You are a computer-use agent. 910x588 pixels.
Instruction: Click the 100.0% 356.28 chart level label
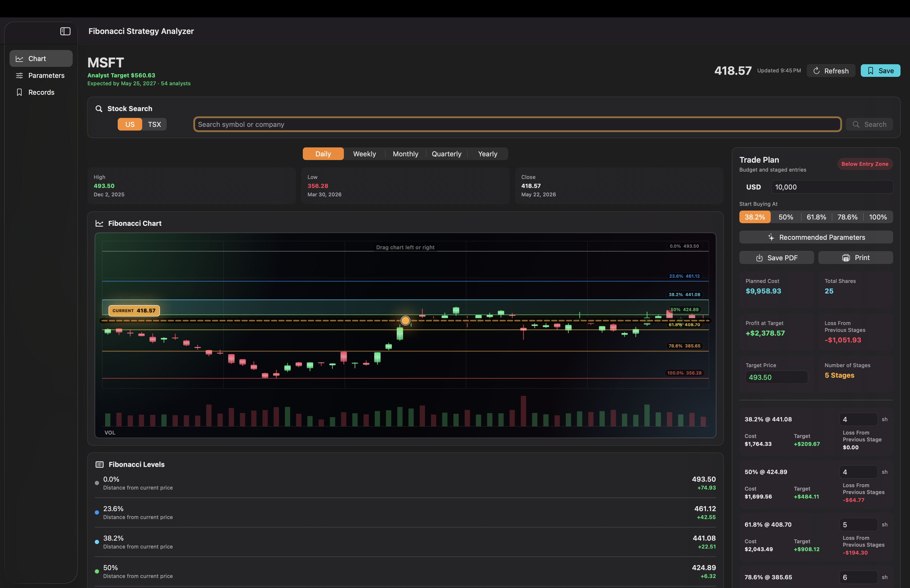(684, 373)
